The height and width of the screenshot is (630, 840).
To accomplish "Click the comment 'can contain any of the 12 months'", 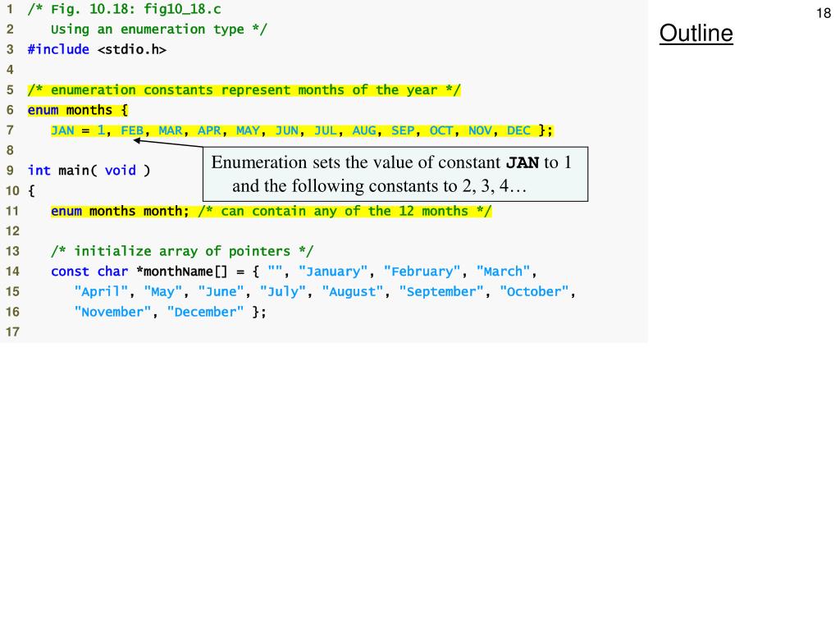I will 345,211.
